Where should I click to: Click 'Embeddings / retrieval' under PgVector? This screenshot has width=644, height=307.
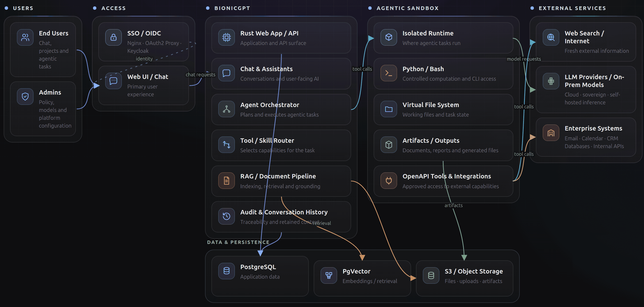coord(369,281)
